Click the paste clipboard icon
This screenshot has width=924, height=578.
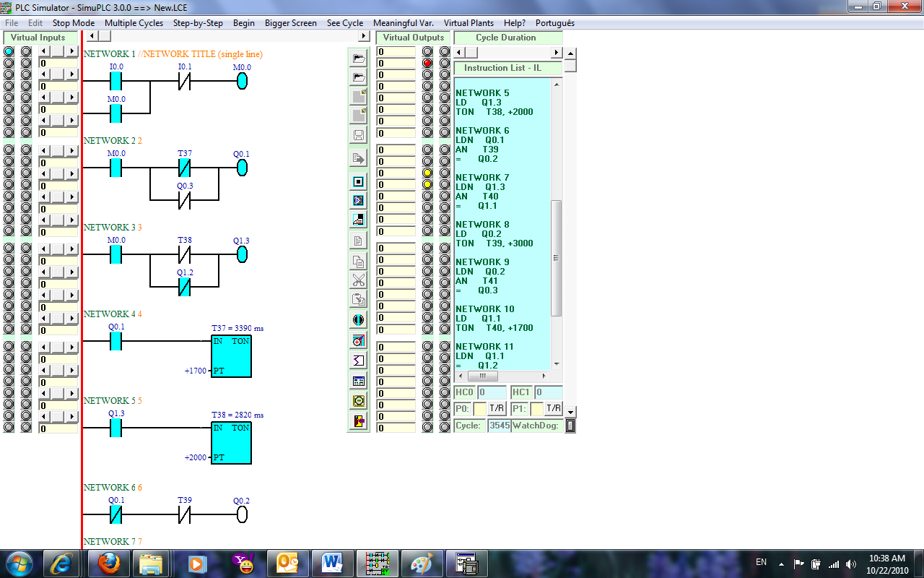358,299
